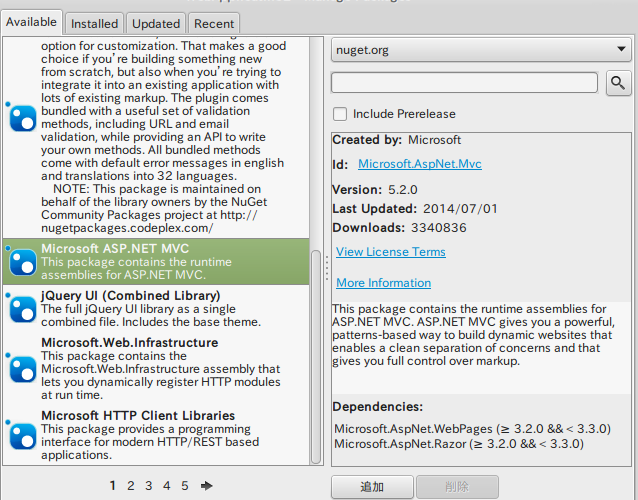
Task: Open the More Information link
Action: [383, 283]
